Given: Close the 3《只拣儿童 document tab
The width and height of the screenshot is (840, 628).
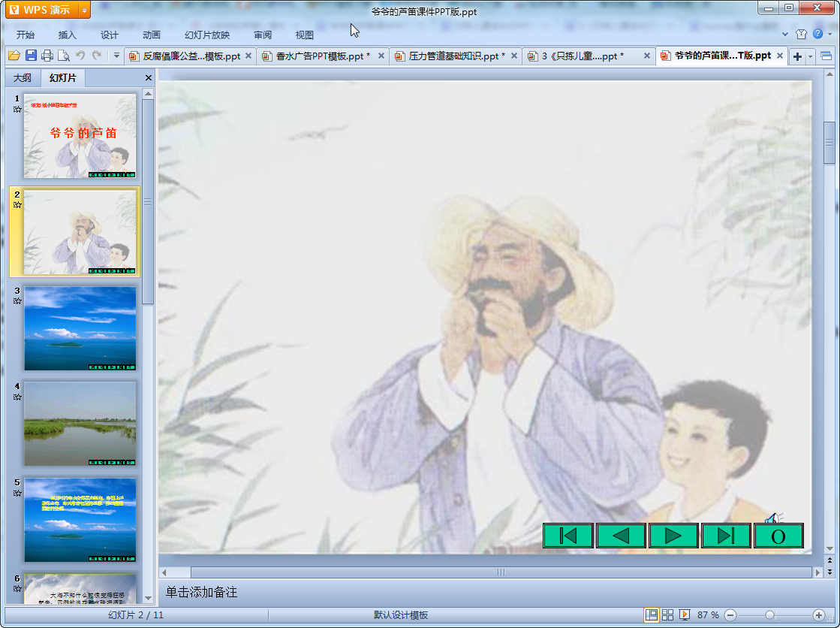Looking at the screenshot, I should pyautogui.click(x=646, y=56).
